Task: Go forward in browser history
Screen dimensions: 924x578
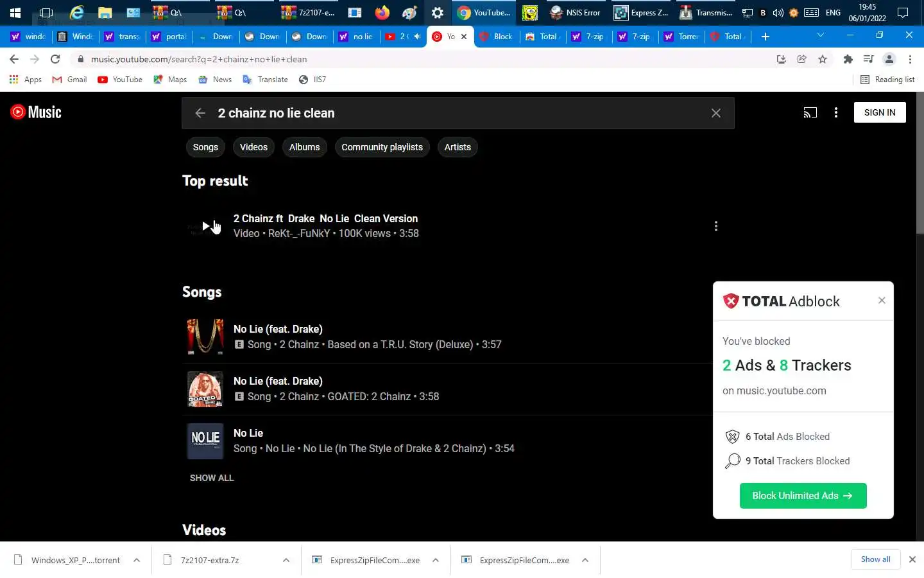Action: pos(35,59)
